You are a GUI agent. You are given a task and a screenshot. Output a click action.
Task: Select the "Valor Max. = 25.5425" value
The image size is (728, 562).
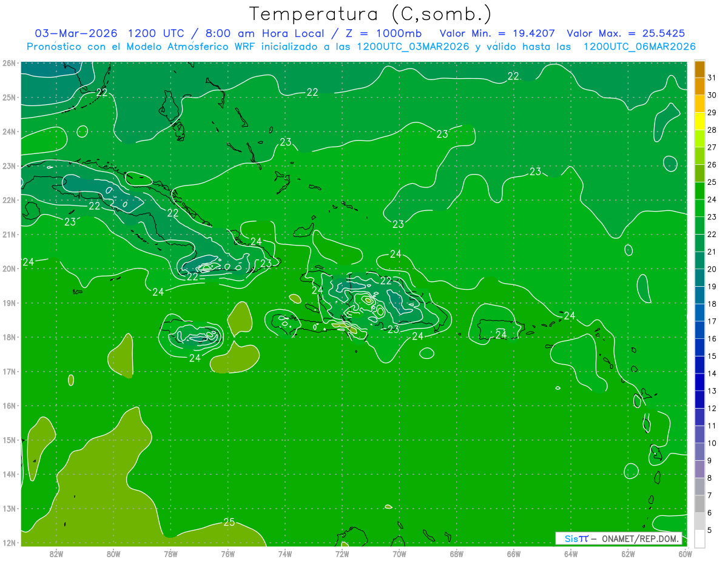point(626,33)
